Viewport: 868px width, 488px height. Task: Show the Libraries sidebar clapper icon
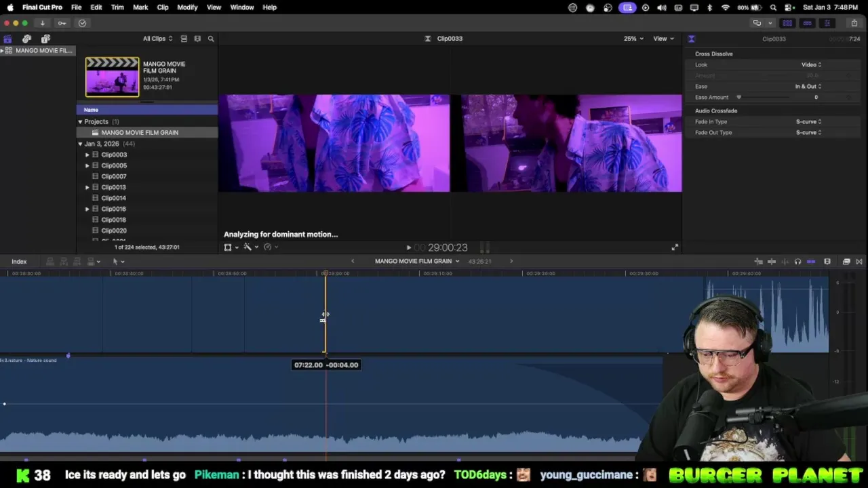click(7, 39)
